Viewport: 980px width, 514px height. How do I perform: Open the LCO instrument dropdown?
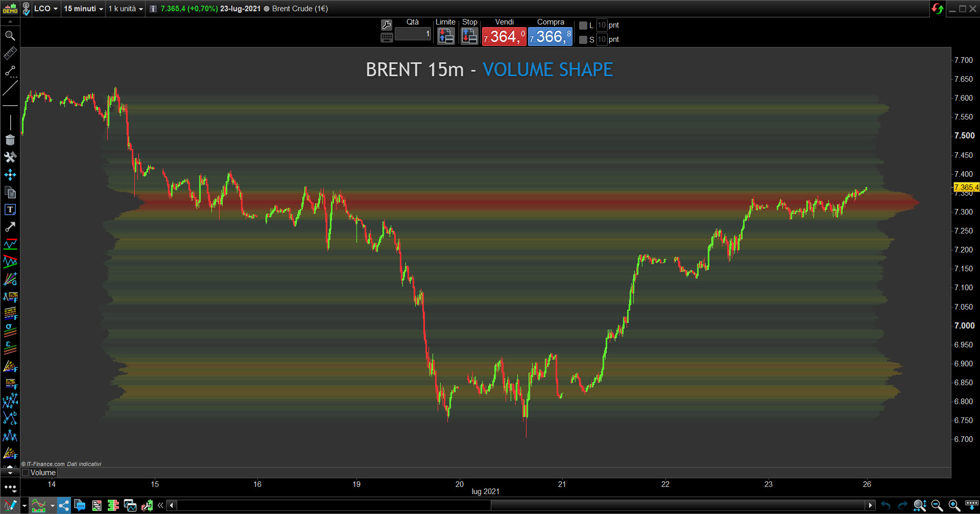coord(46,9)
